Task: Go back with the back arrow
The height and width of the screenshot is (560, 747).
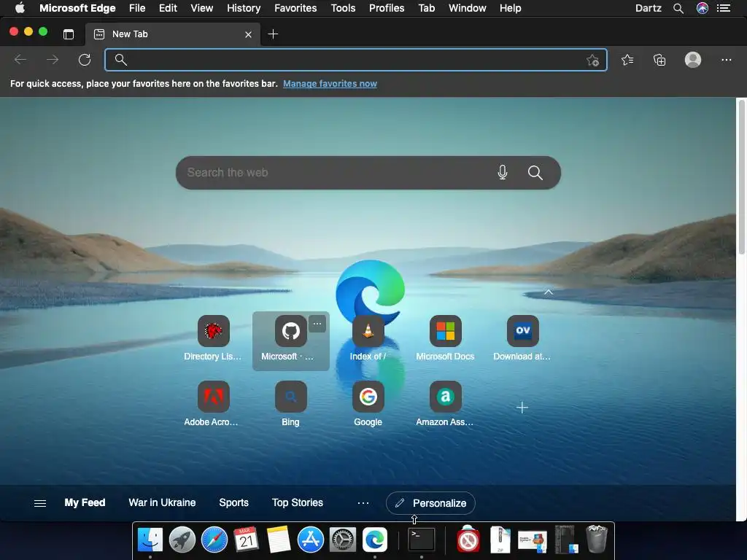Action: [20, 60]
